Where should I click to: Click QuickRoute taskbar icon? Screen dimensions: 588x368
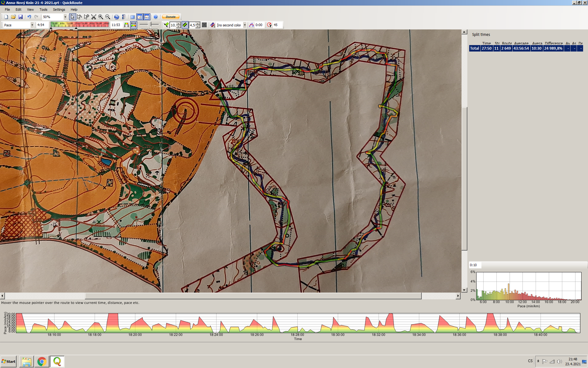click(x=57, y=362)
